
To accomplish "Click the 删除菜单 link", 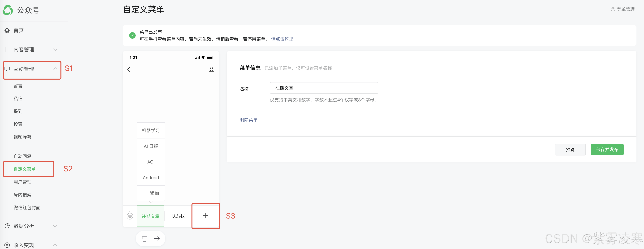I will point(248,120).
